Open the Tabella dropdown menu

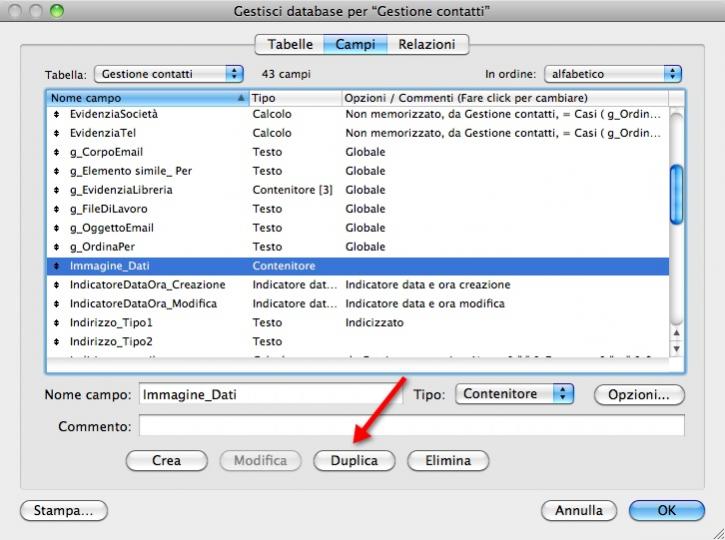coord(169,74)
